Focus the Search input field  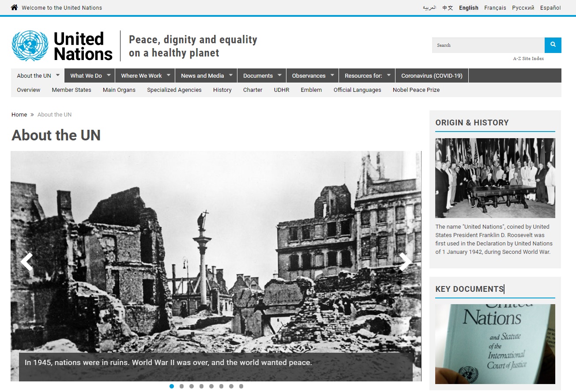point(488,45)
